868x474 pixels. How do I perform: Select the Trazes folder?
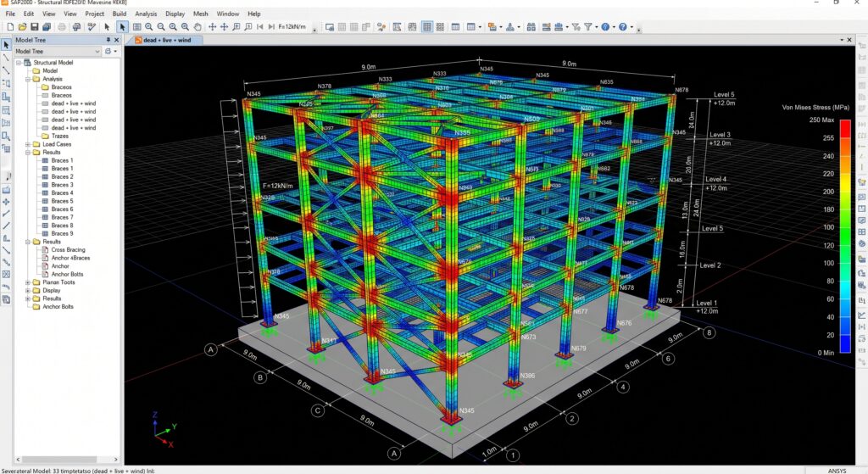click(x=60, y=137)
